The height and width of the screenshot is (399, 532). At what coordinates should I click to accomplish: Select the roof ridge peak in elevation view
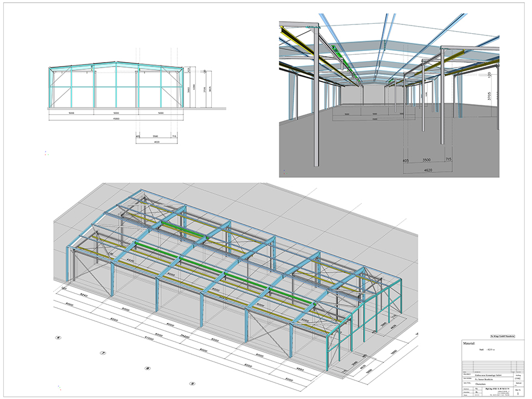tap(116, 63)
